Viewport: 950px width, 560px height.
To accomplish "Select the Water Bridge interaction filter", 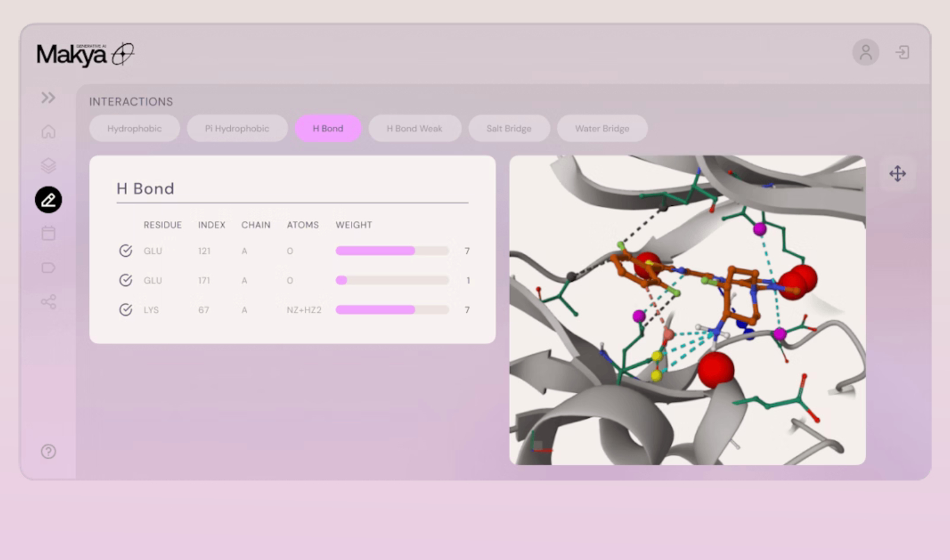I will [x=602, y=128].
